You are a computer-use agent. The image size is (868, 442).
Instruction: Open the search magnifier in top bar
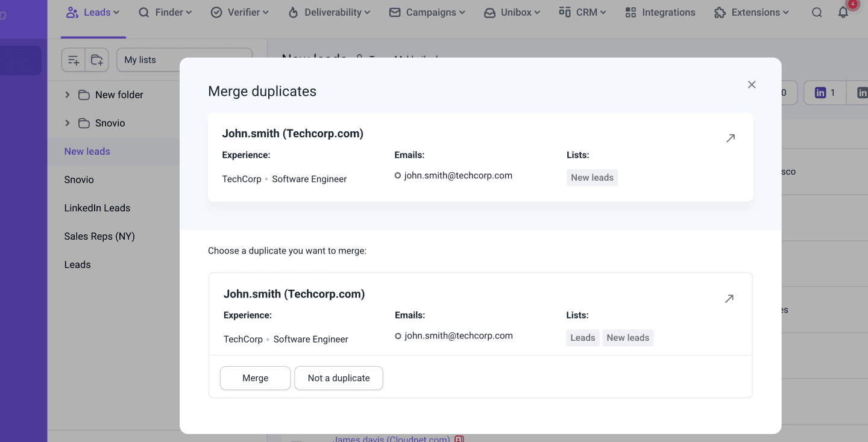tap(816, 13)
